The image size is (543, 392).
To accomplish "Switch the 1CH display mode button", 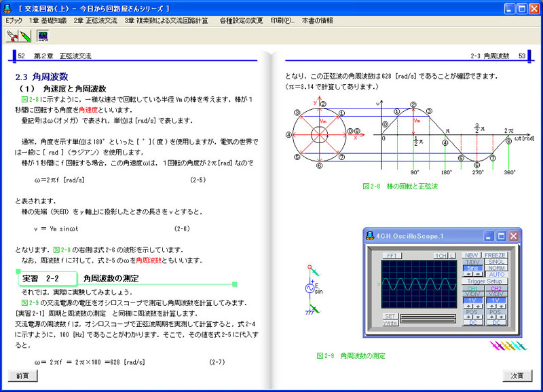I will click(x=441, y=256).
